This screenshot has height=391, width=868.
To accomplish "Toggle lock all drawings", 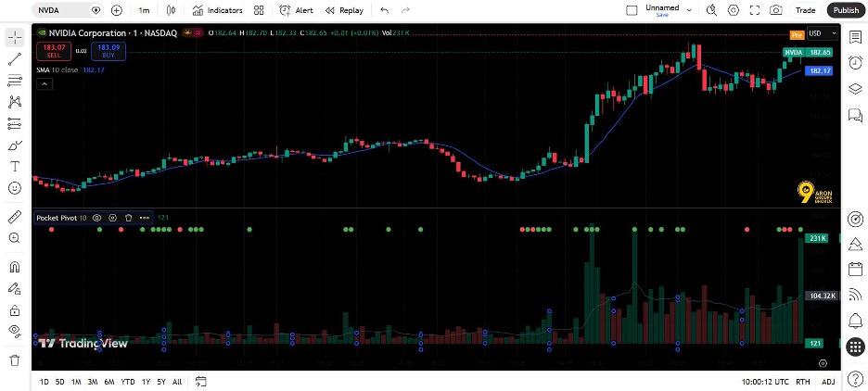I will pyautogui.click(x=15, y=310).
